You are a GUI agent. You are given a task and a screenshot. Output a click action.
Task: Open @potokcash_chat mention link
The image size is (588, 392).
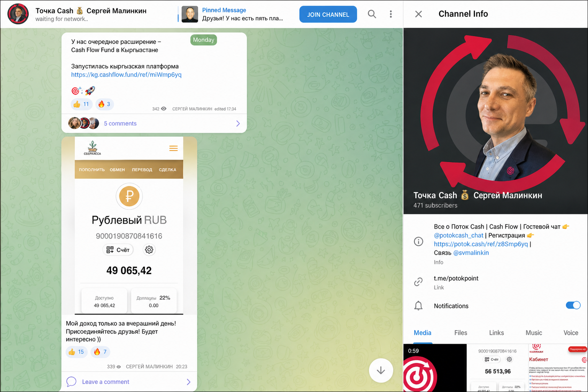click(459, 235)
